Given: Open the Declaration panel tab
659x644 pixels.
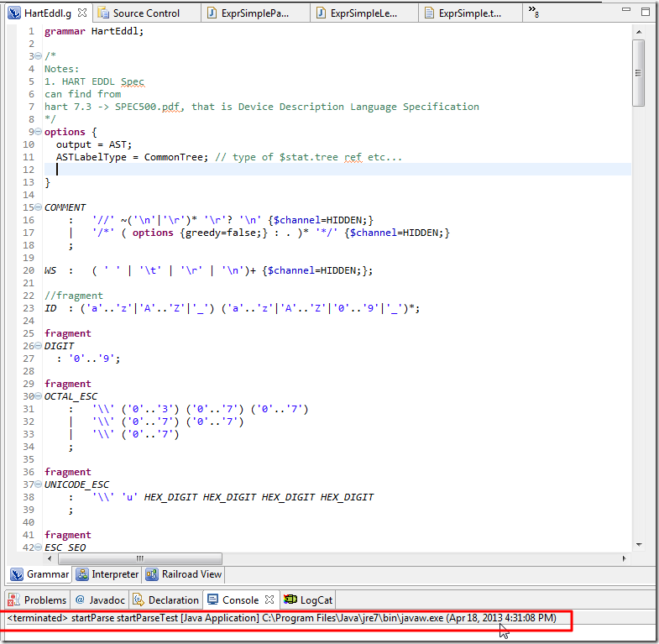Looking at the screenshot, I should point(165,599).
